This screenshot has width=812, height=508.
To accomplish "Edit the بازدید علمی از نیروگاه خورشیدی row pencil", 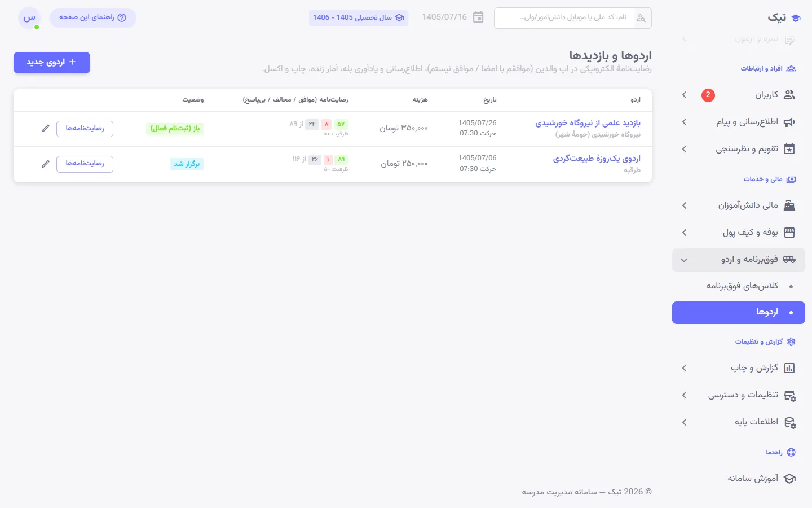I will point(46,129).
